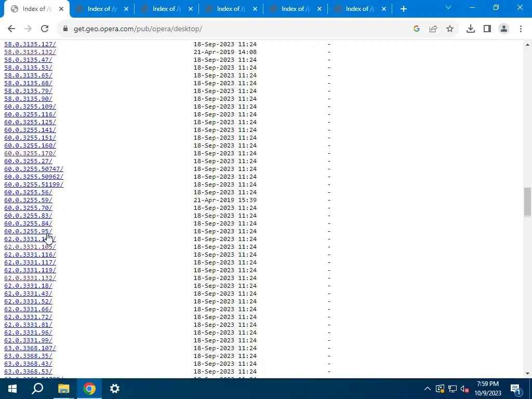This screenshot has width=532, height=399.
Task: Open the Chrome downloads icon
Action: 471,29
